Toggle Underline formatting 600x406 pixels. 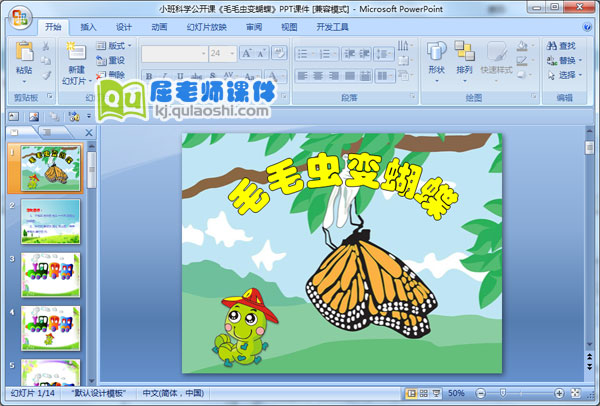180,76
